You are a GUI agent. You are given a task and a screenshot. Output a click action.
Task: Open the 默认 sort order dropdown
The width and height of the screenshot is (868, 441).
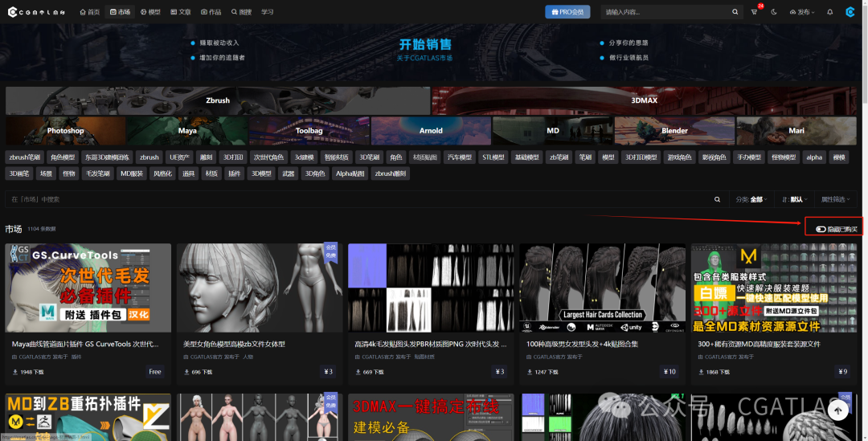pos(794,199)
